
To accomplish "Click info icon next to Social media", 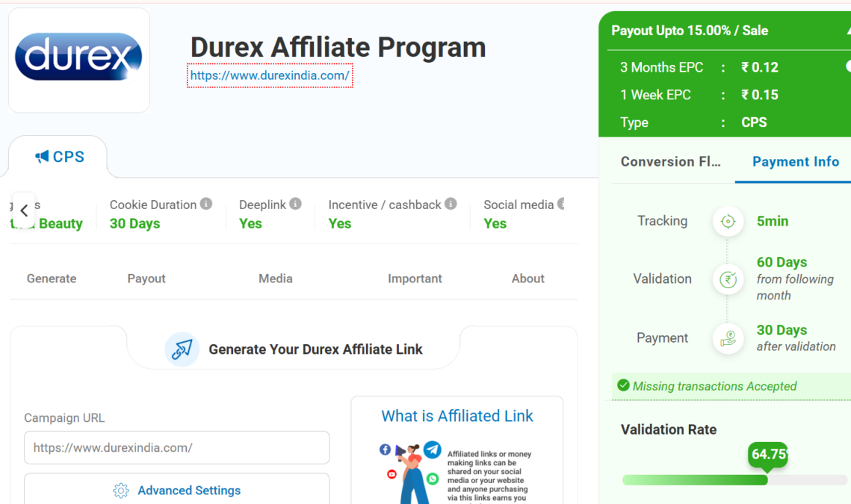I will [562, 204].
